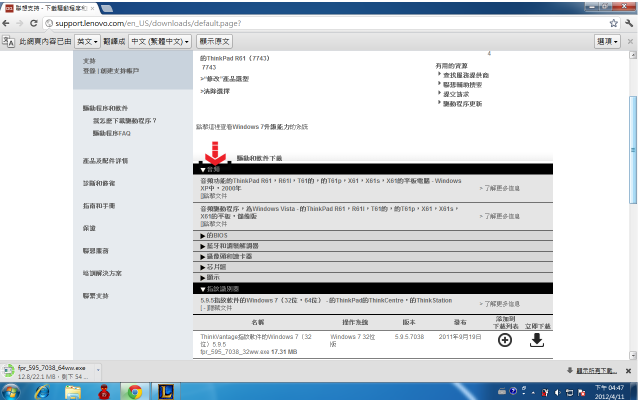Image resolution: width=640 pixels, height=400 pixels.
Task: Expand the 顯示 display section
Action: 373,278
